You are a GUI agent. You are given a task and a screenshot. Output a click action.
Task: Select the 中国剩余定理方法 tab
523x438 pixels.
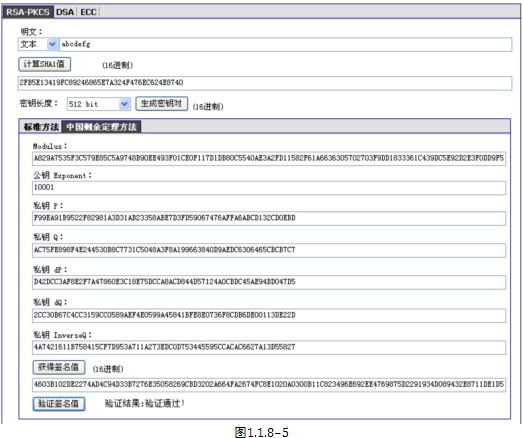(101, 127)
